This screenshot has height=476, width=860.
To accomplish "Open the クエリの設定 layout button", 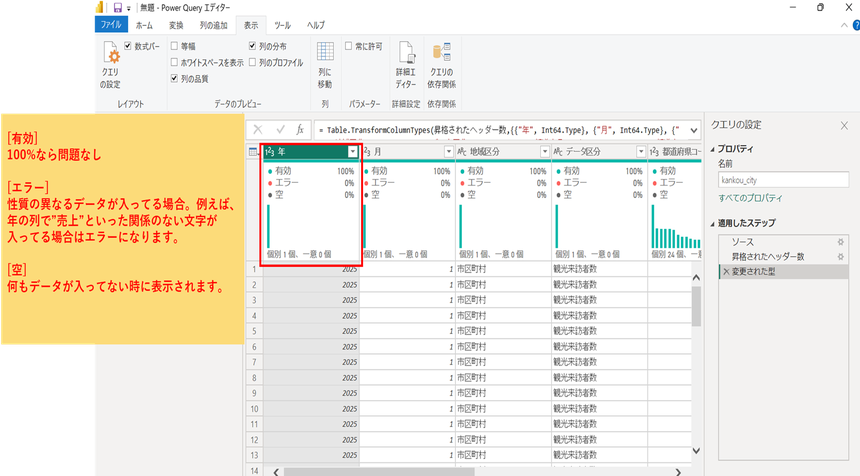I will (110, 65).
